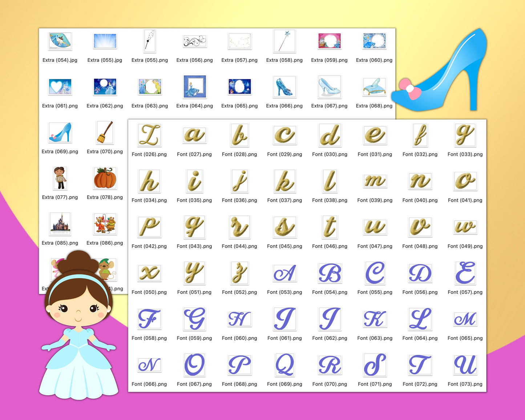Click the pillow slipper image Extra (068).png
Image resolution: width=525 pixels, height=420 pixels.
[374, 86]
